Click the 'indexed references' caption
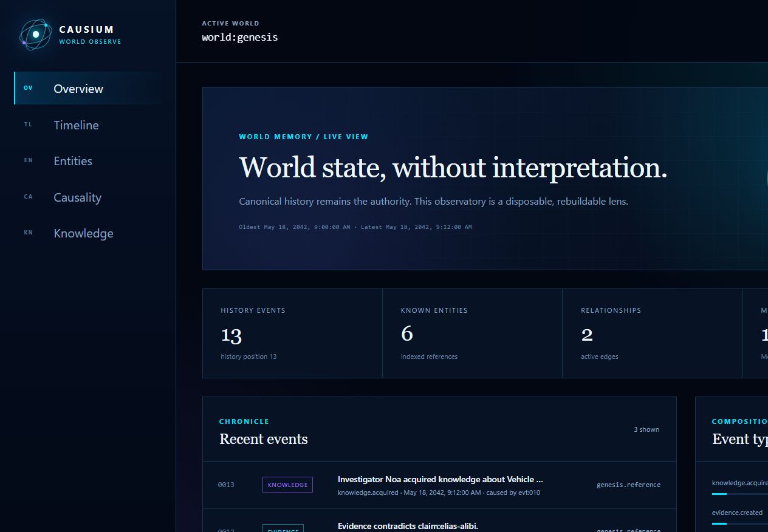The width and height of the screenshot is (768, 532). (x=429, y=356)
